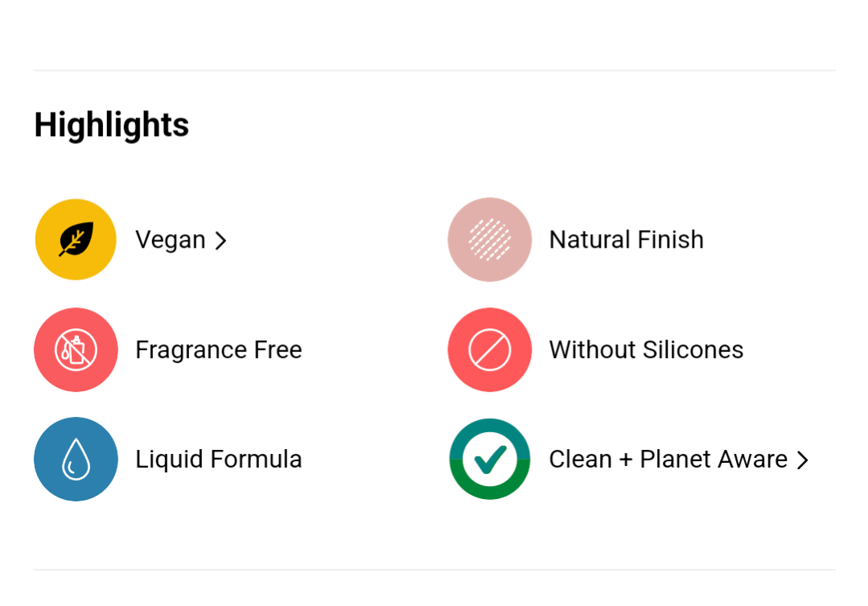Image resolution: width=868 pixels, height=606 pixels.
Task: Open Clean + Planet Aware chevron arrow
Action: coord(802,460)
